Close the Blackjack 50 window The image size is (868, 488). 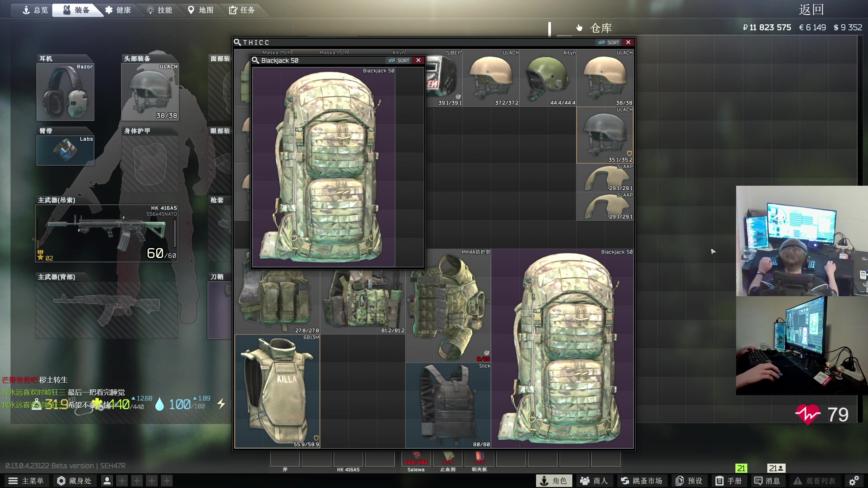click(418, 60)
